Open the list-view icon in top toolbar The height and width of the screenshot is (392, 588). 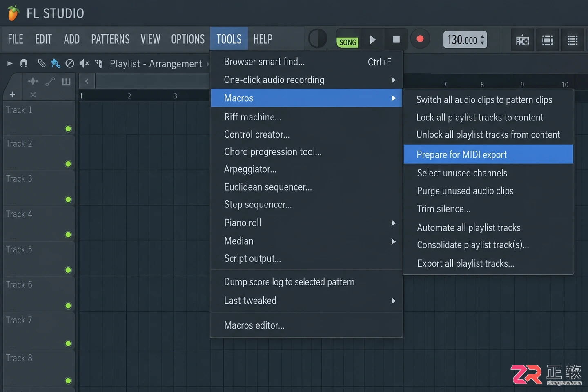click(x=572, y=40)
